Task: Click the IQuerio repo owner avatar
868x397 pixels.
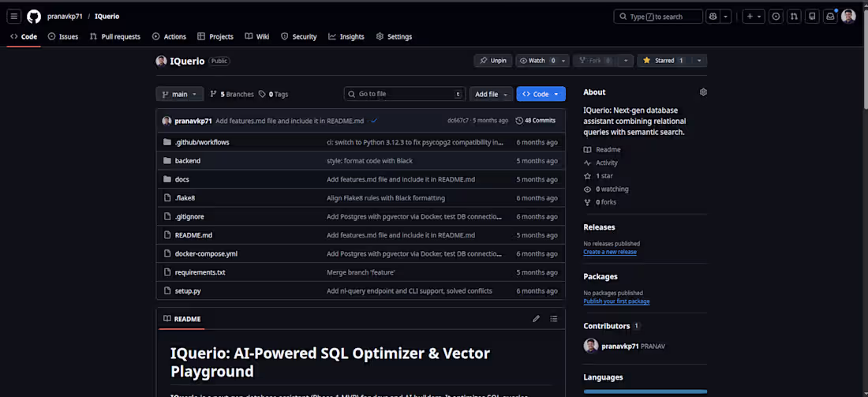Action: pos(161,61)
